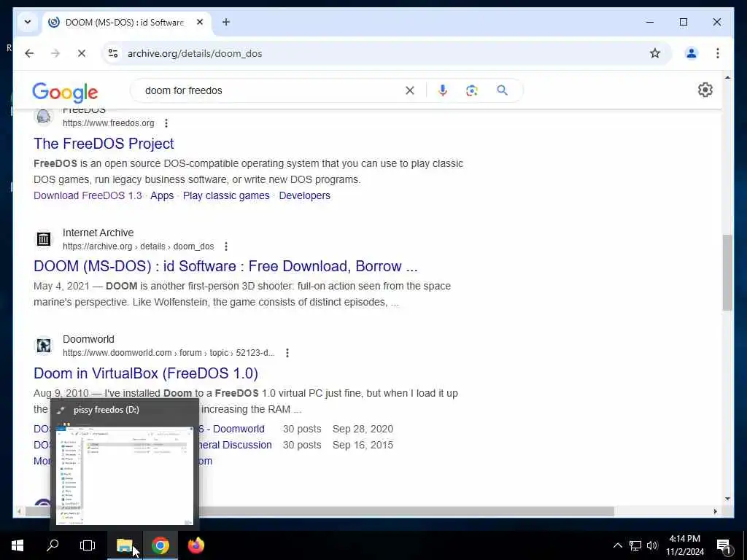
Task: Open the volume tray icon
Action: click(x=652, y=545)
